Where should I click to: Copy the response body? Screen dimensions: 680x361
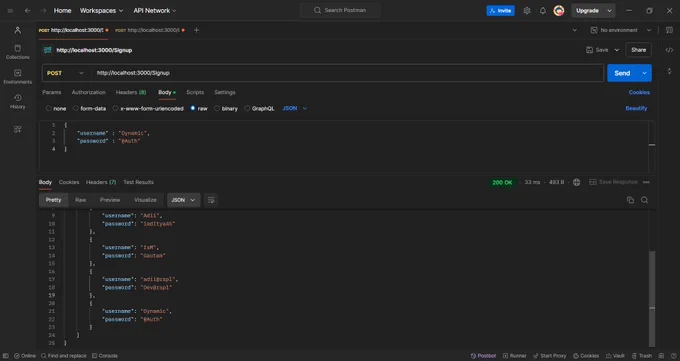click(630, 200)
